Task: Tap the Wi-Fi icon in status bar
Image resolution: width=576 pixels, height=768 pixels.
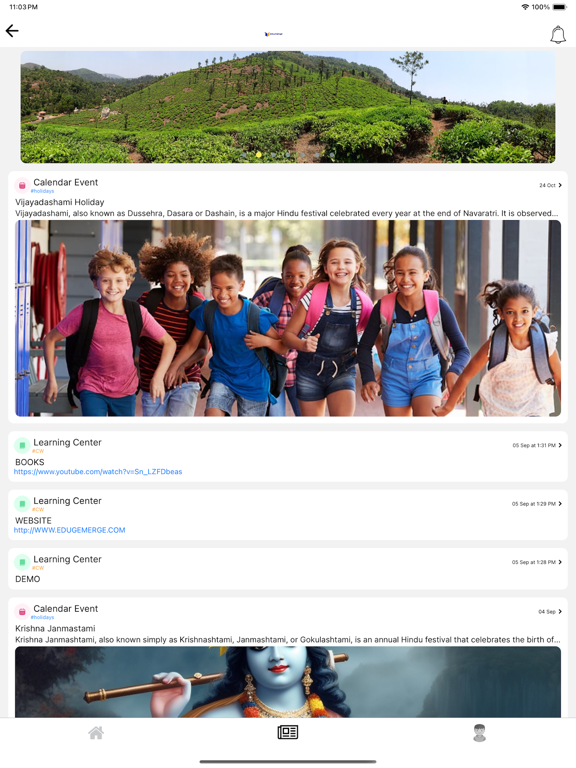Action: click(525, 7)
